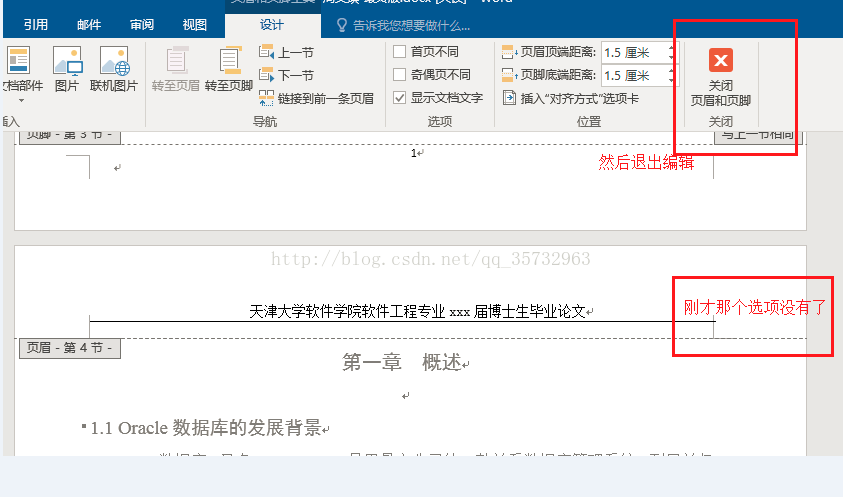
Task: Click the header text 天津大学软件学院软件工程专业
Action: click(x=348, y=311)
